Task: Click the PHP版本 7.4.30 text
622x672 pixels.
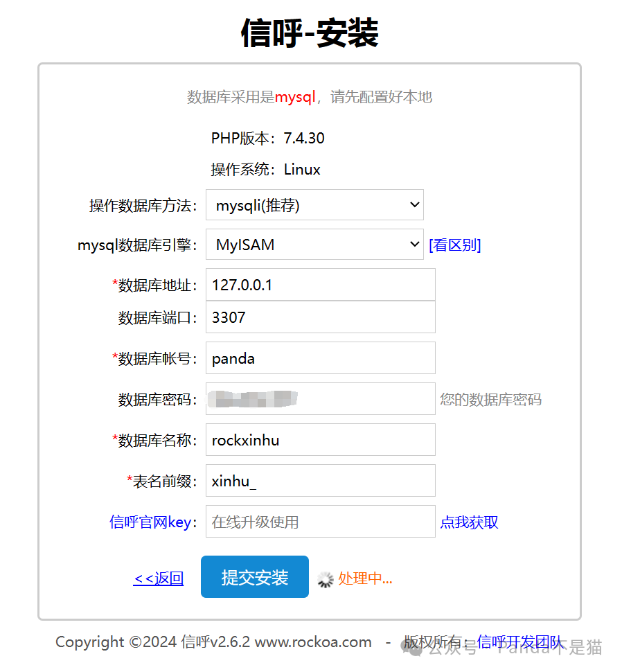Action: pyautogui.click(x=268, y=139)
